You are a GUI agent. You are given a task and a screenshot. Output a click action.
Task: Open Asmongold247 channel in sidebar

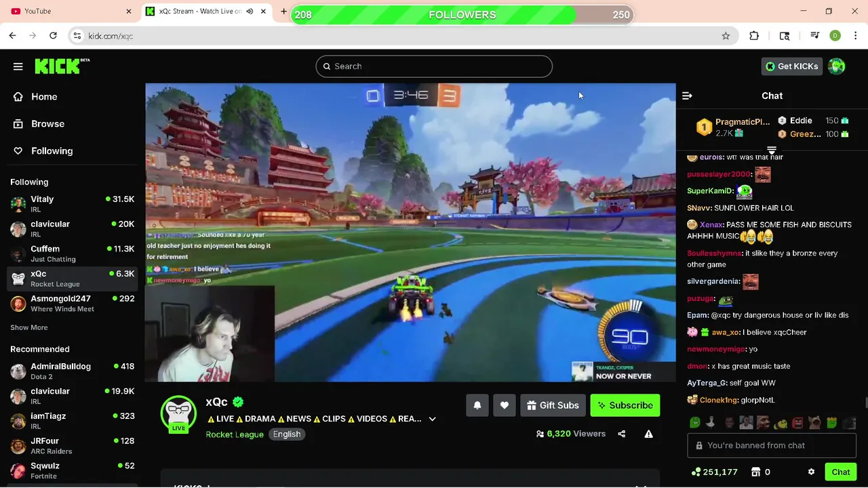[73, 303]
